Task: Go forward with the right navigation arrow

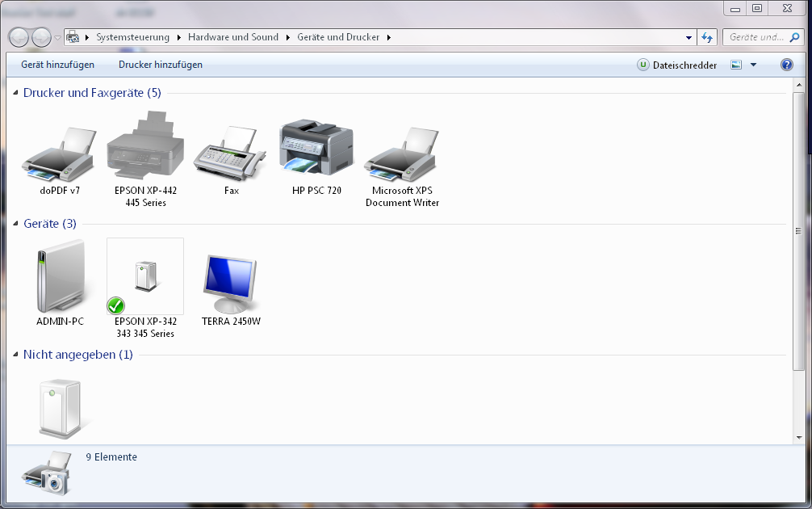Action: (x=41, y=37)
